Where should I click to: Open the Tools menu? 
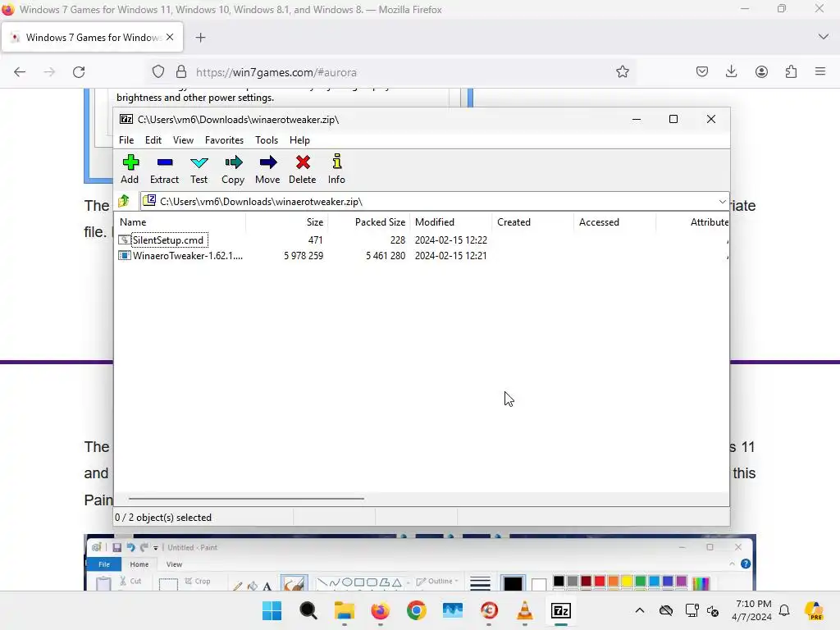[x=267, y=139]
